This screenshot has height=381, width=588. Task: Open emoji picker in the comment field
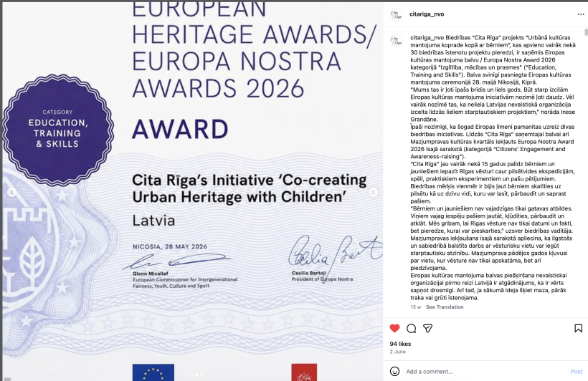394,371
